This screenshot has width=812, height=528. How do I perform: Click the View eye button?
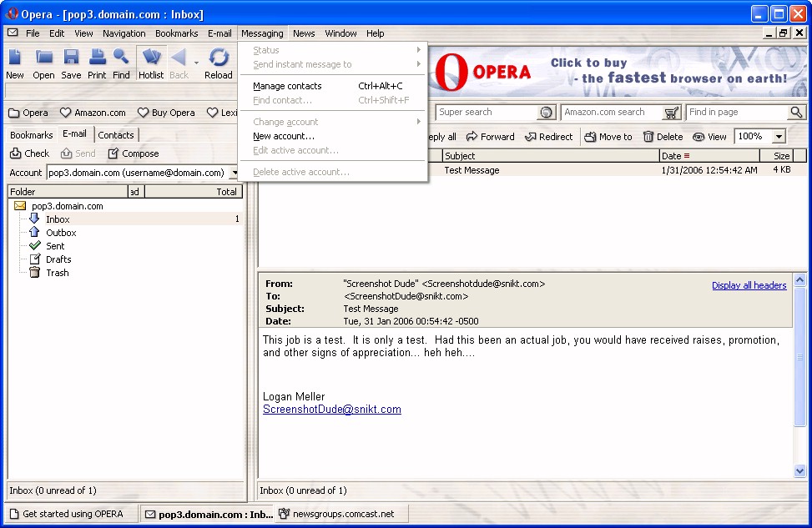709,137
